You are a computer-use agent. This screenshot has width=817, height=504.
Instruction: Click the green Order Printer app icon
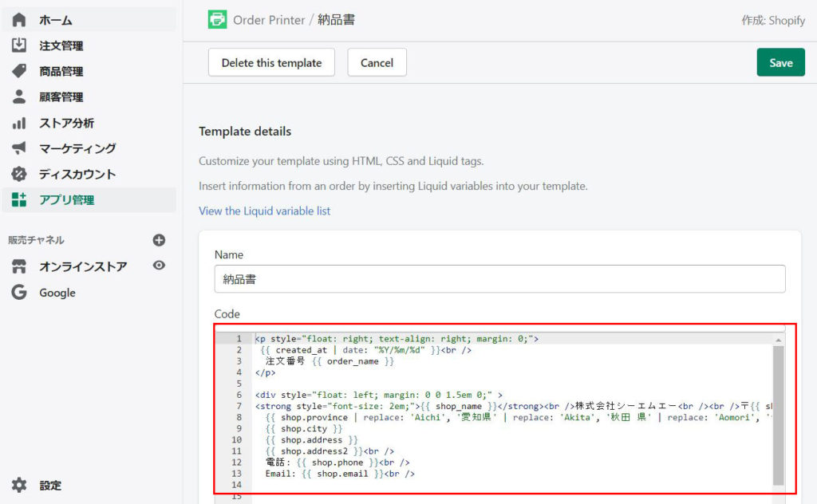(217, 20)
